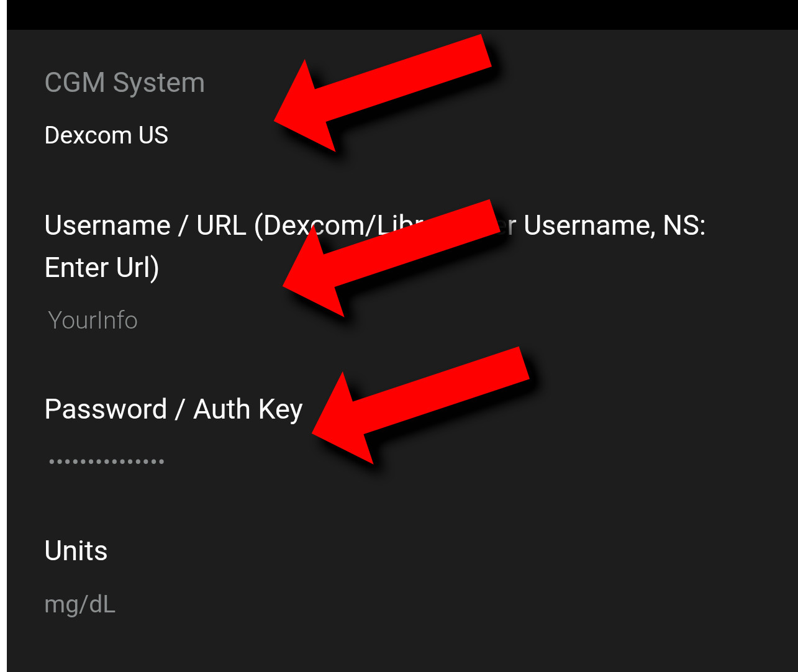Open the Units preference

click(76, 551)
